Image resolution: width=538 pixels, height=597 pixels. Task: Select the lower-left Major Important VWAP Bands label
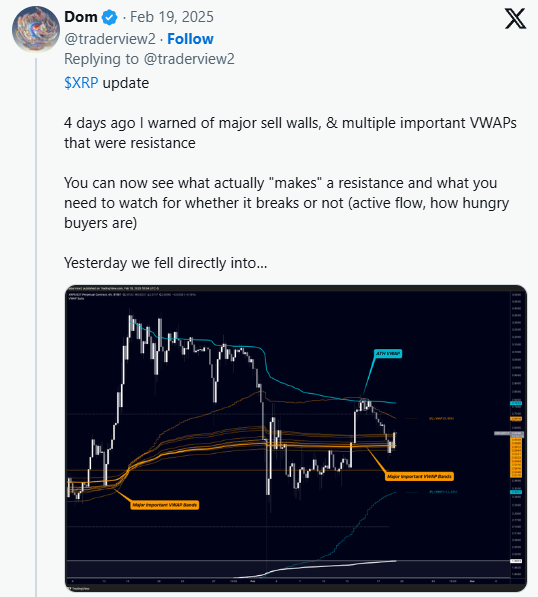tap(164, 505)
